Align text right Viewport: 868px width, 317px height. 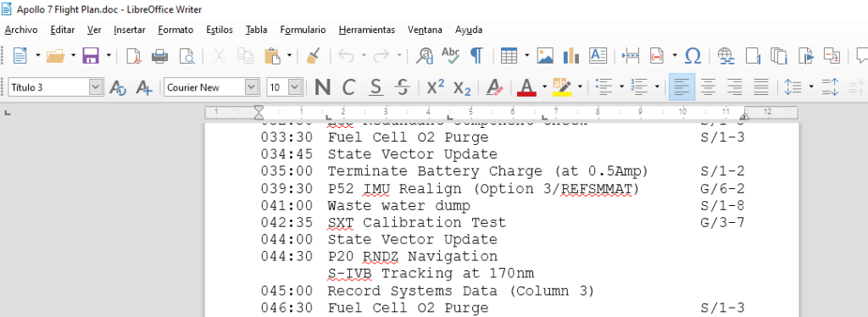[735, 86]
